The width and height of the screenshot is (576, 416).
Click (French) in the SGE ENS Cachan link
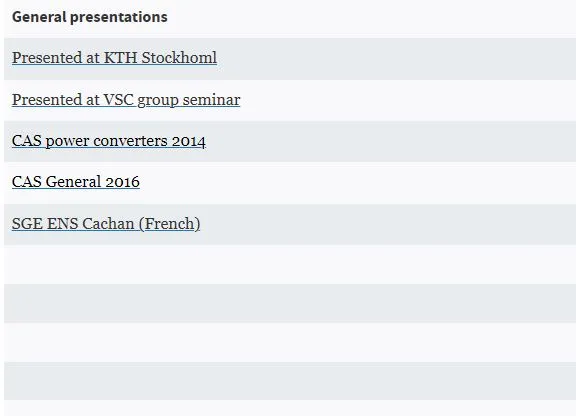[170, 224]
